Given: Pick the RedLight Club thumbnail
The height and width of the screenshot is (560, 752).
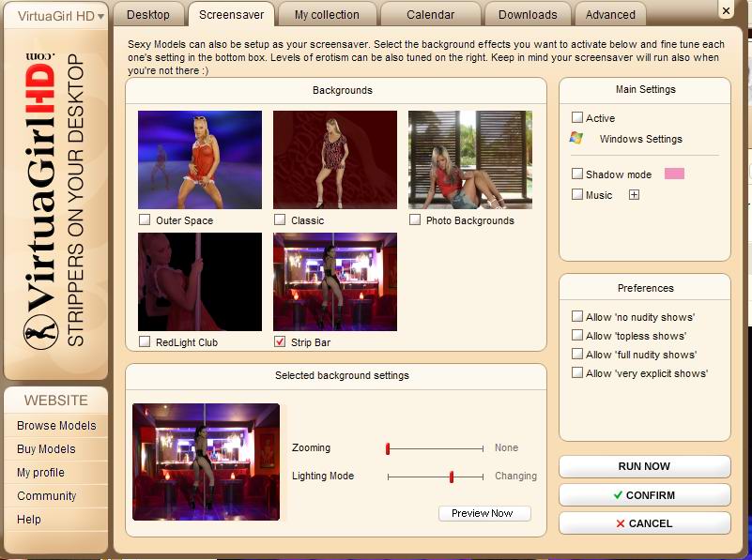Looking at the screenshot, I should [x=200, y=281].
